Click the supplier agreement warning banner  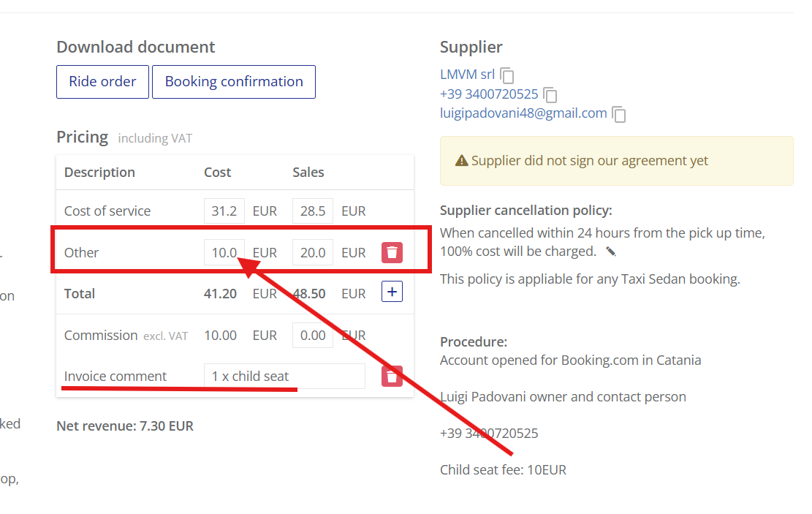[x=616, y=161]
